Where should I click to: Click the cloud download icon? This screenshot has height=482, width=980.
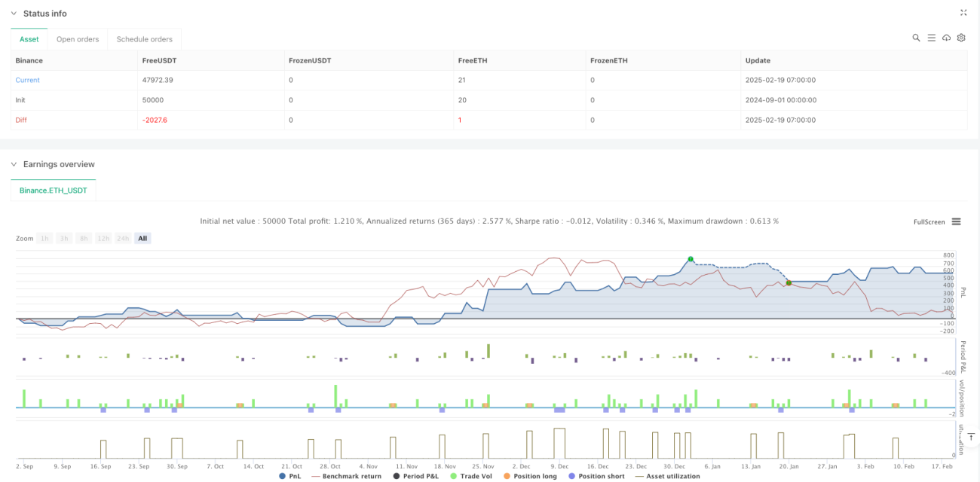(947, 38)
